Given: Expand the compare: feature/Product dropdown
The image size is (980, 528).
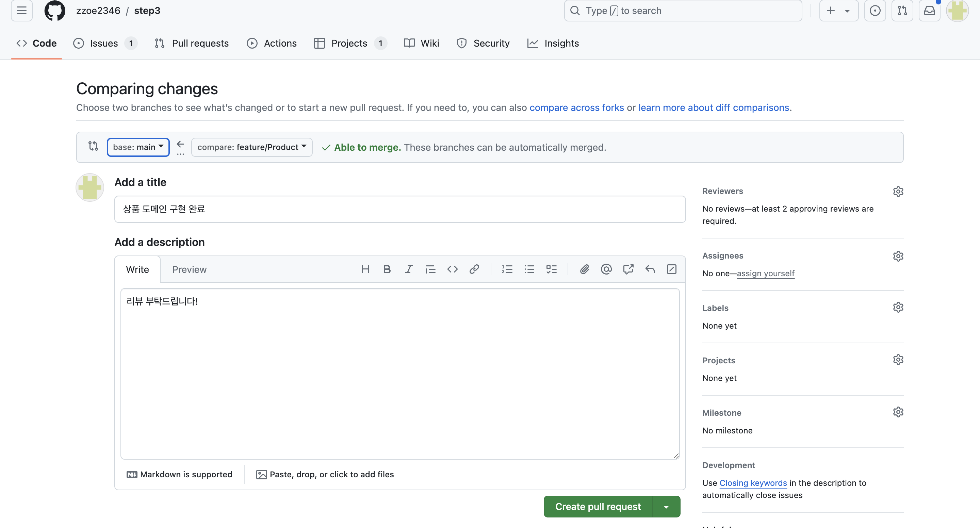Looking at the screenshot, I should pos(251,147).
